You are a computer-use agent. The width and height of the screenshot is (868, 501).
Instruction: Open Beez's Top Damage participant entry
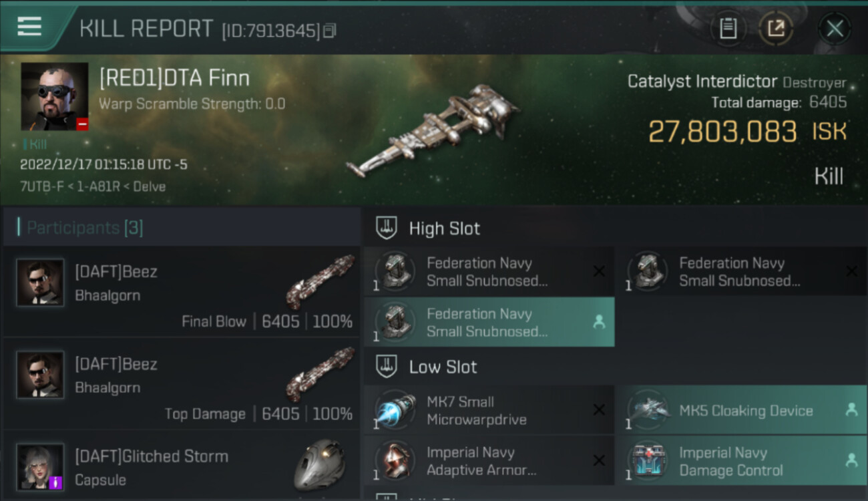(x=182, y=384)
